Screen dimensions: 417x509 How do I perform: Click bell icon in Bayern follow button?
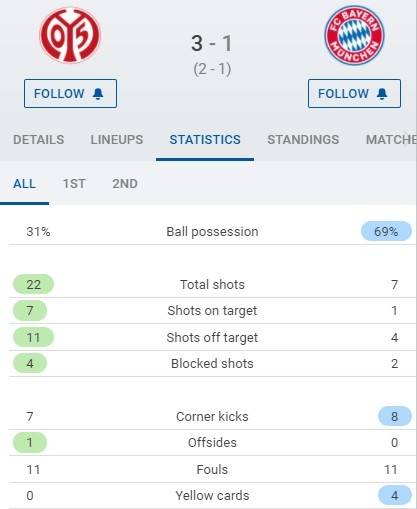click(x=382, y=94)
